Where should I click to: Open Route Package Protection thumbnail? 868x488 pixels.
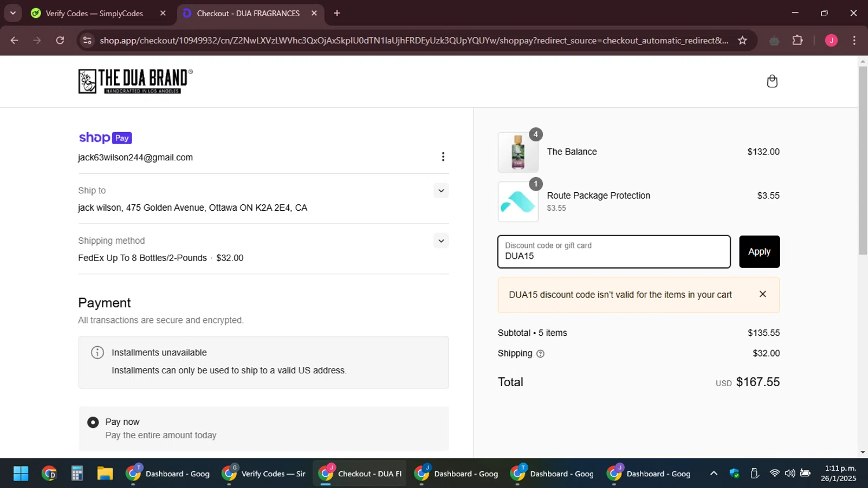click(x=518, y=202)
